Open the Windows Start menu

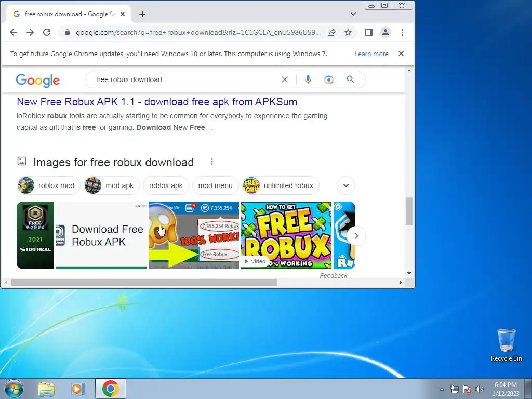click(x=14, y=389)
